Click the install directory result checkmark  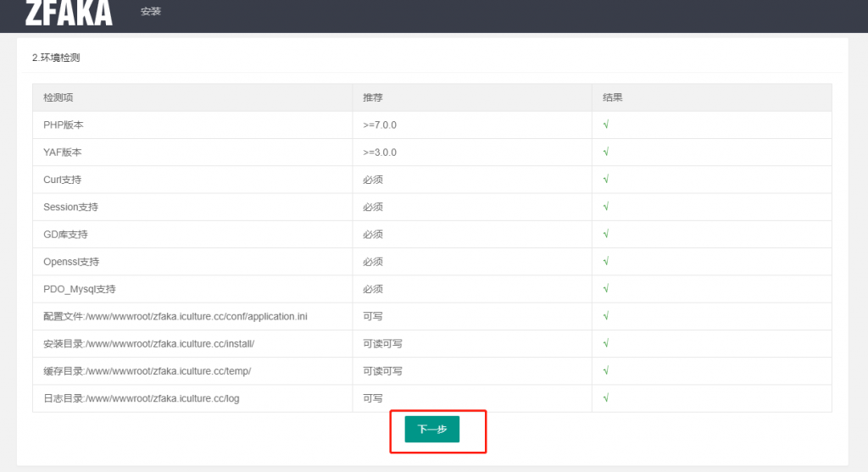(x=606, y=343)
